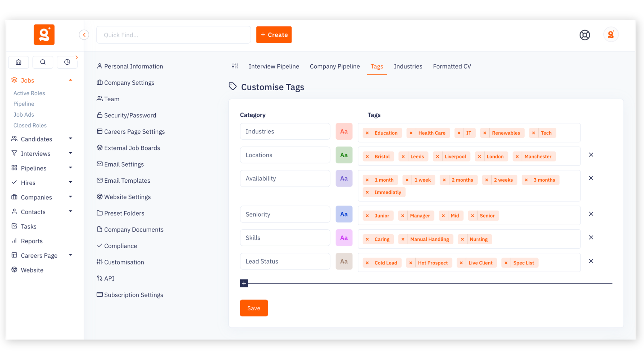
Task: Click the plus icon to add a new category
Action: 244,283
